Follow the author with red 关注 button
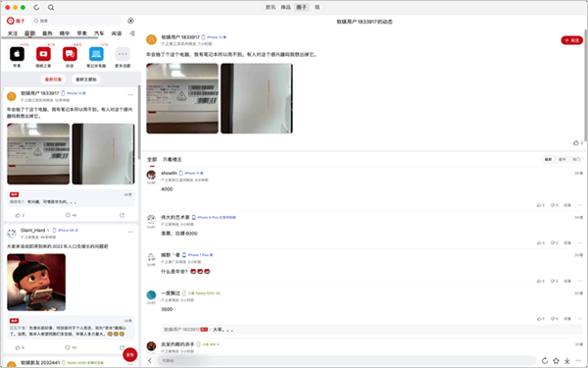 (x=572, y=40)
